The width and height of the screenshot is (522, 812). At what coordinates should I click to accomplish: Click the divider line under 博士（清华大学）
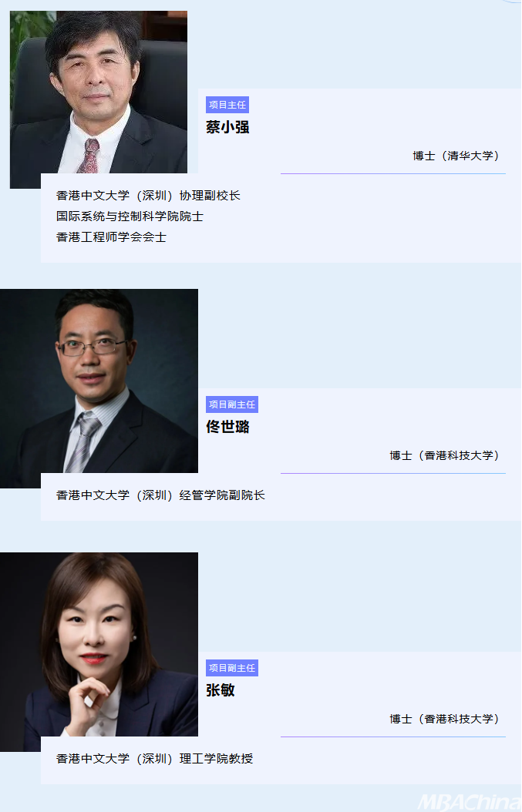(x=393, y=173)
